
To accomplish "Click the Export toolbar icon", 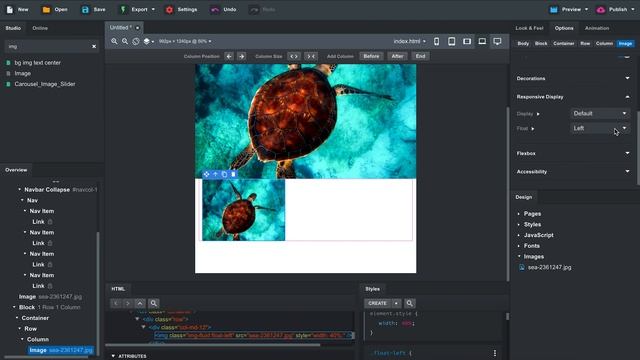I will [123, 9].
